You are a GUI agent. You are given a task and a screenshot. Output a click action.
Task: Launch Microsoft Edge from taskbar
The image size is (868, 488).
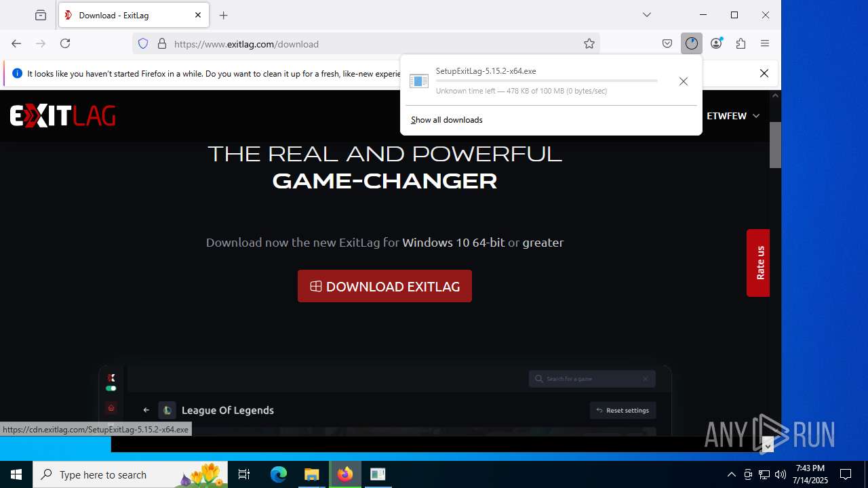[x=279, y=474]
